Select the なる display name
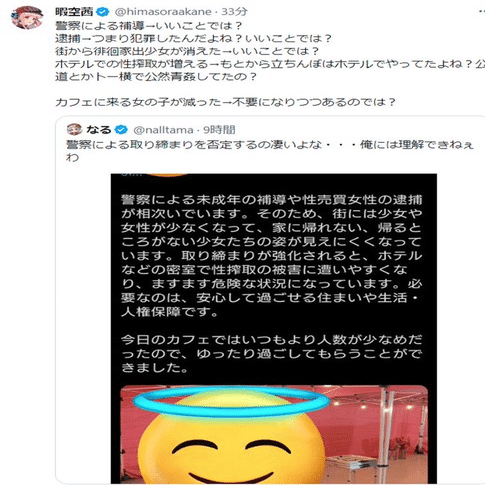 [99, 129]
